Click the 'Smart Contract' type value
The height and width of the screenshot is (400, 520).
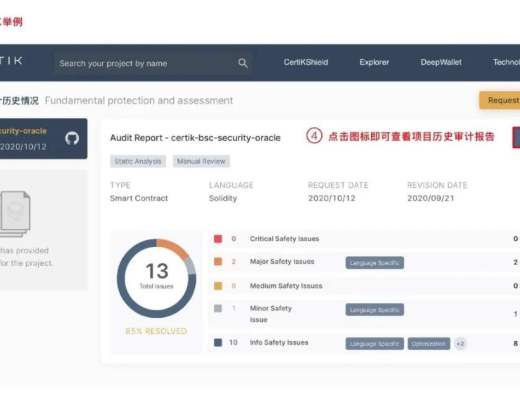pos(139,198)
